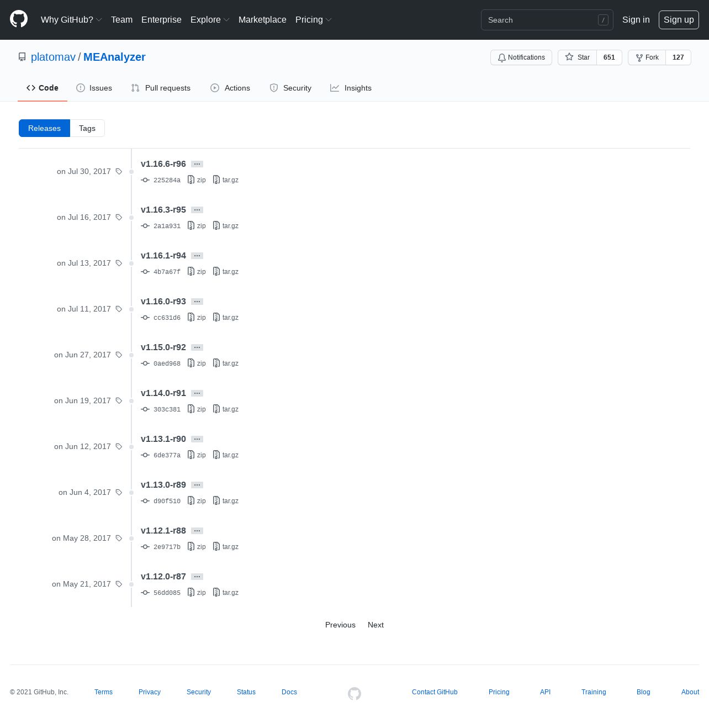Image resolution: width=709 pixels, height=728 pixels.
Task: Switch to the Actions tab
Action: point(230,88)
